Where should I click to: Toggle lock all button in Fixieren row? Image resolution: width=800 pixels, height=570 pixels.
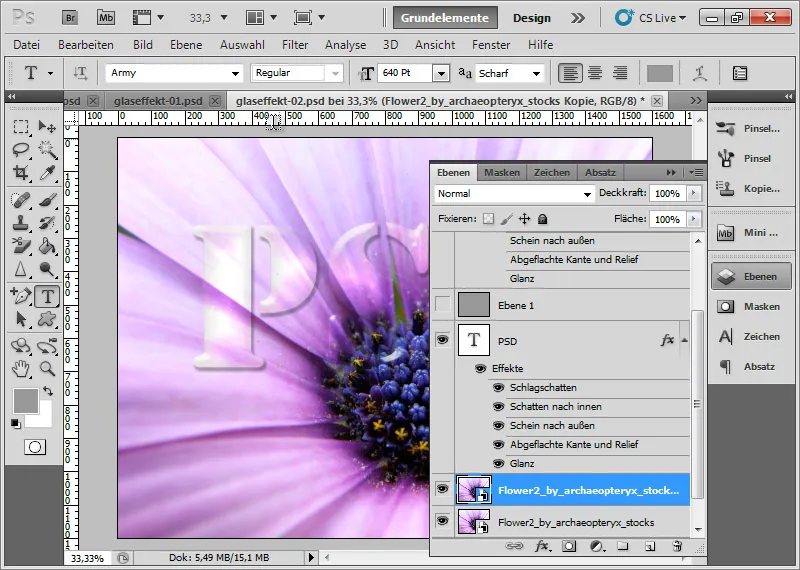[x=542, y=219]
